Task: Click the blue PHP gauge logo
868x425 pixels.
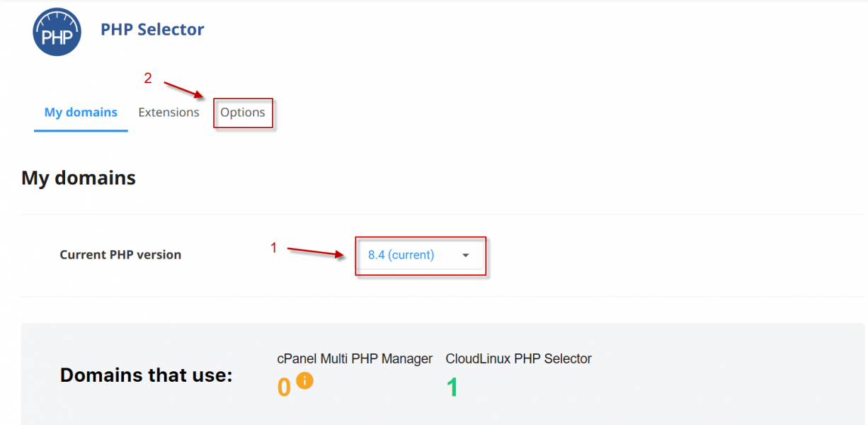Action: click(x=57, y=32)
